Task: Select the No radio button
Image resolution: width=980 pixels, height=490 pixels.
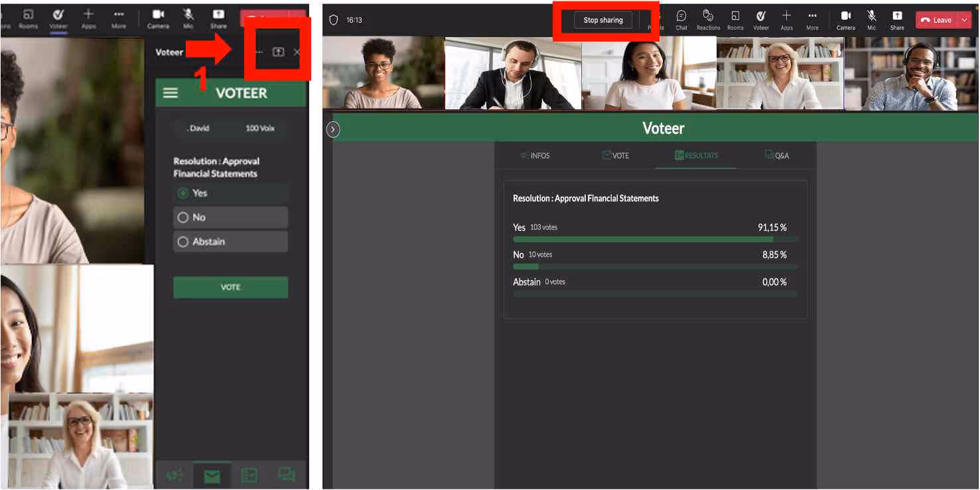Action: (x=183, y=217)
